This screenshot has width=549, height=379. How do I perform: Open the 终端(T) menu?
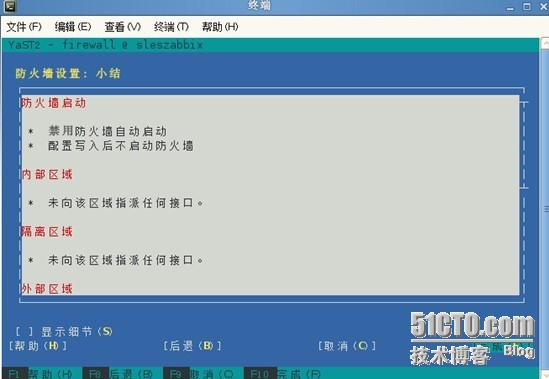[x=171, y=27]
